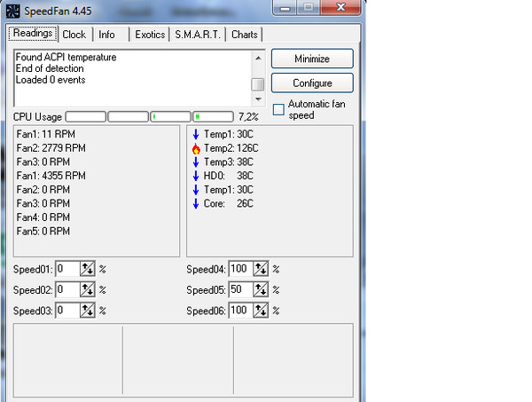Click the Speed02 spinner arrows
This screenshot has height=402, width=532.
coord(88,290)
